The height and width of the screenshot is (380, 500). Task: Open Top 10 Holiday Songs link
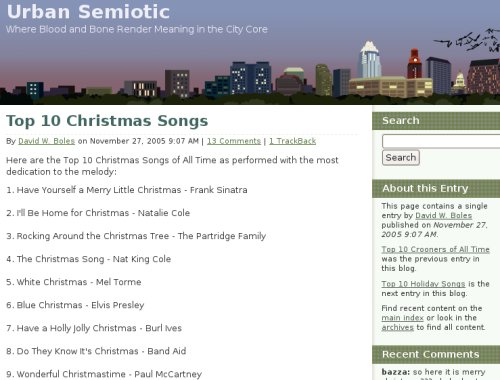pyautogui.click(x=423, y=284)
